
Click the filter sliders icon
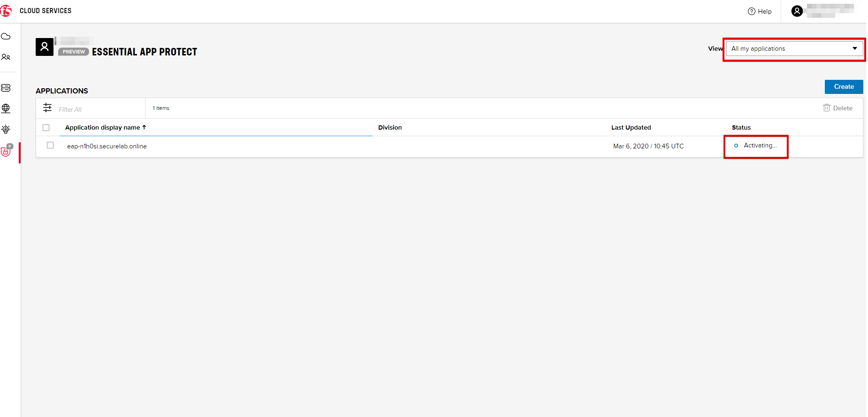tap(47, 108)
